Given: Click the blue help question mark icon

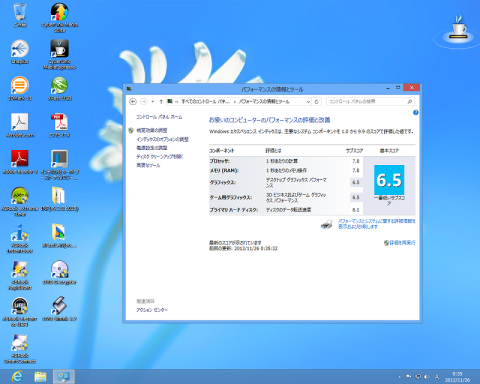Looking at the screenshot, I should tap(415, 113).
